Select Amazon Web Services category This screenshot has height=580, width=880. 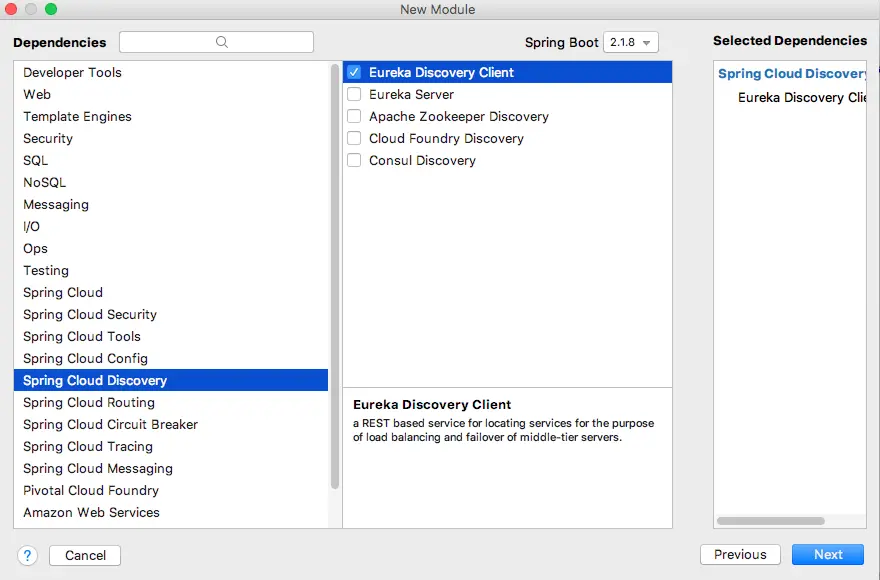click(x=171, y=512)
